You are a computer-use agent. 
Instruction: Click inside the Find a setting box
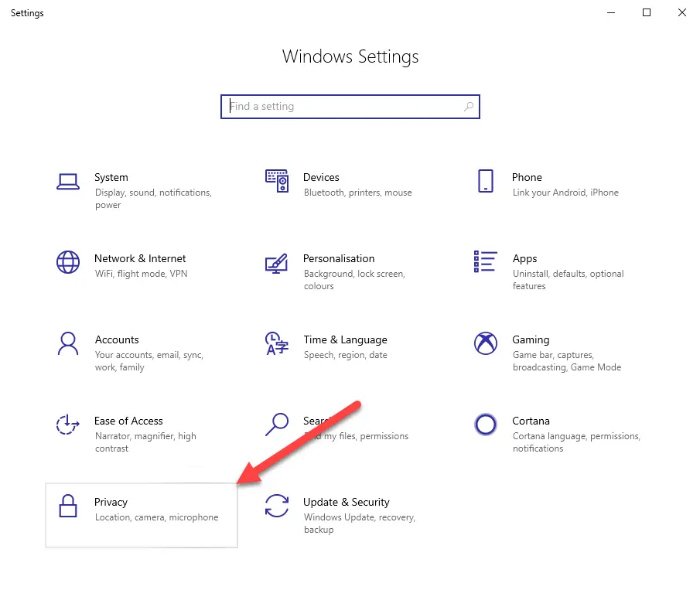click(x=350, y=106)
